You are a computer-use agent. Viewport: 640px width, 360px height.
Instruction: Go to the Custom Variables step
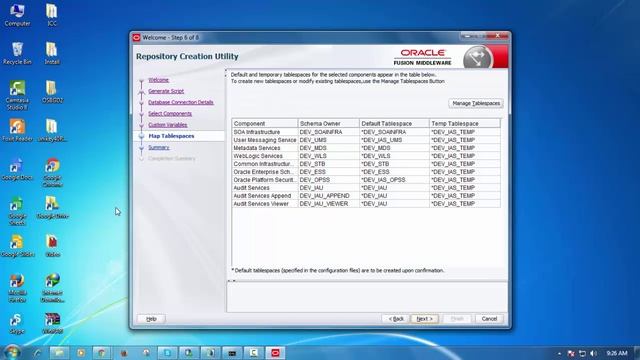click(167, 125)
